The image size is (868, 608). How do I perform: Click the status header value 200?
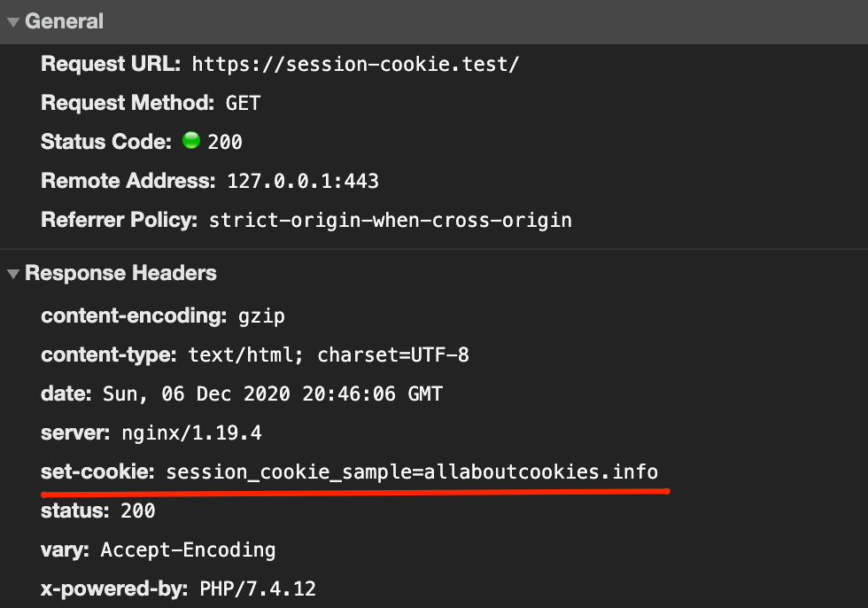pyautogui.click(x=136, y=511)
